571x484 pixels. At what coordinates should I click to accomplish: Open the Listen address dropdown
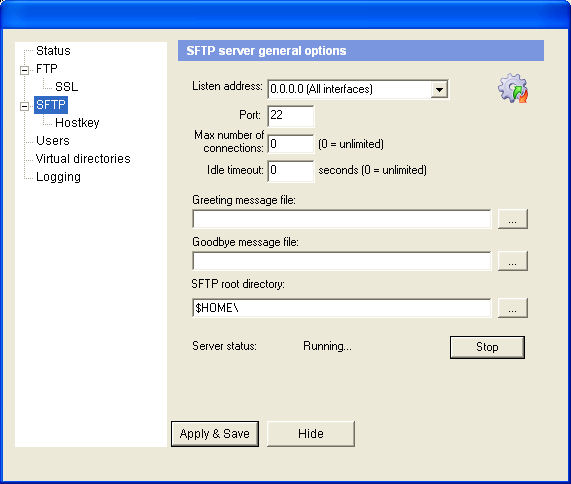coord(439,90)
